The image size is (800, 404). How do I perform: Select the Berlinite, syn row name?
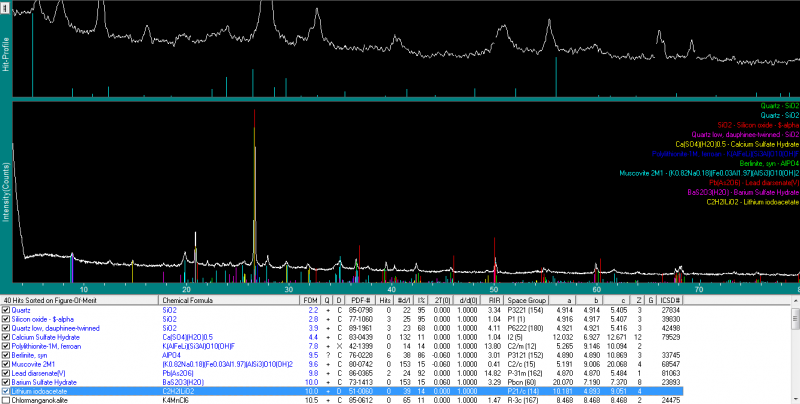(x=30, y=355)
